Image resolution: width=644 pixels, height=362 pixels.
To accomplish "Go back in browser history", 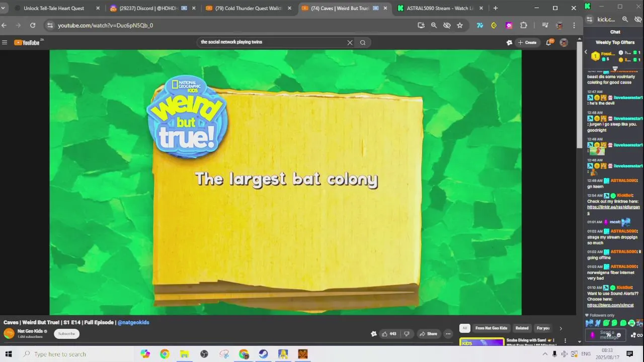I will click(4, 25).
